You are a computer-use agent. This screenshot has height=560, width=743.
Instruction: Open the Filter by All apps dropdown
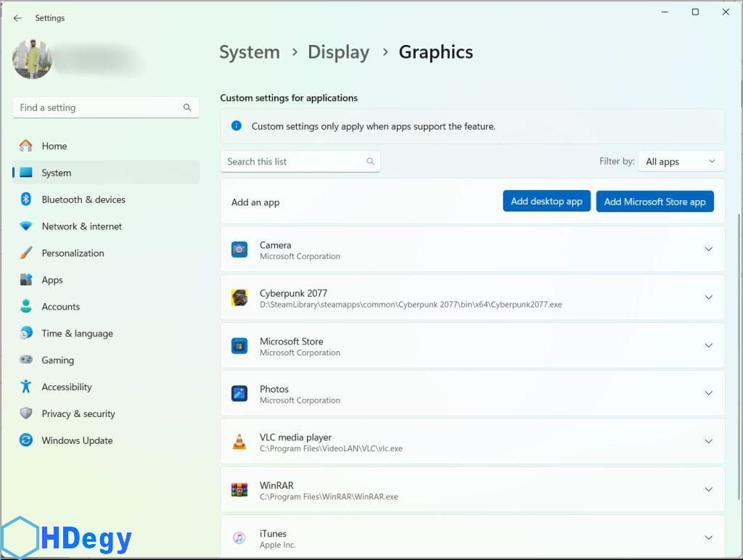(x=681, y=162)
